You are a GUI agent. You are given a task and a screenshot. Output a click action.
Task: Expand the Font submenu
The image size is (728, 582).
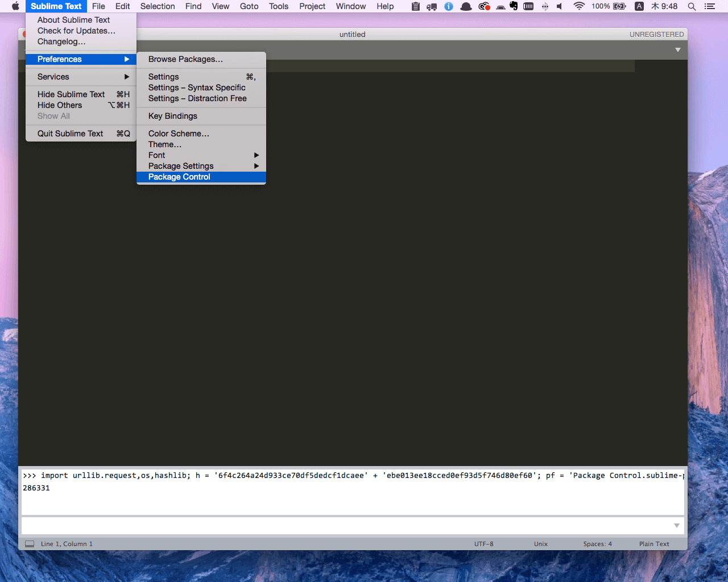(201, 155)
